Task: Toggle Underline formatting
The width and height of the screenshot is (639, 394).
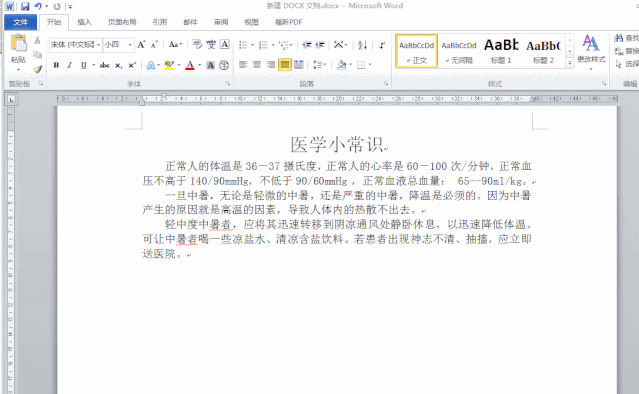Action: (84, 65)
